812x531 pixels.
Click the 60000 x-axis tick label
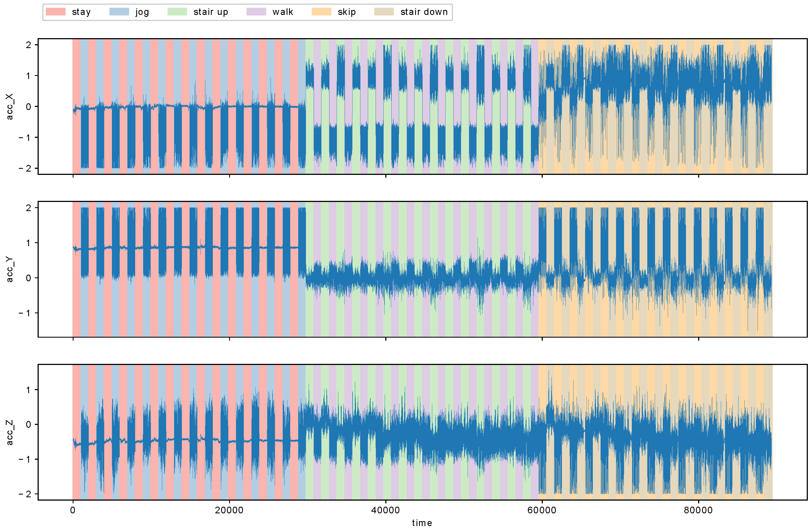[542, 510]
